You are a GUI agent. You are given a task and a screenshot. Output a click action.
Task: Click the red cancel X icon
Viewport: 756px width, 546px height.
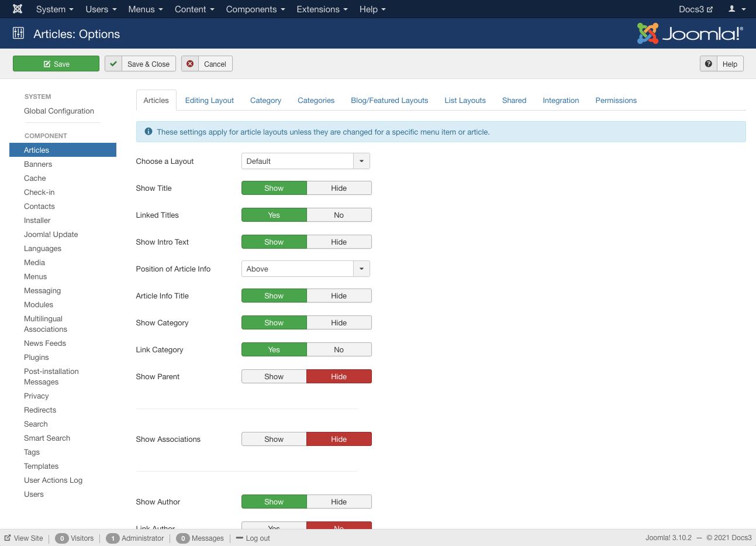tap(190, 64)
